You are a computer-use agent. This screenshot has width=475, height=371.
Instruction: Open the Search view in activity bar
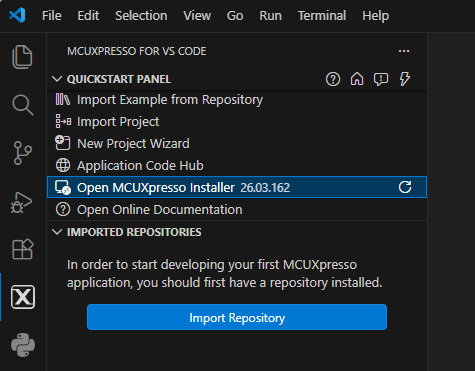coord(22,105)
